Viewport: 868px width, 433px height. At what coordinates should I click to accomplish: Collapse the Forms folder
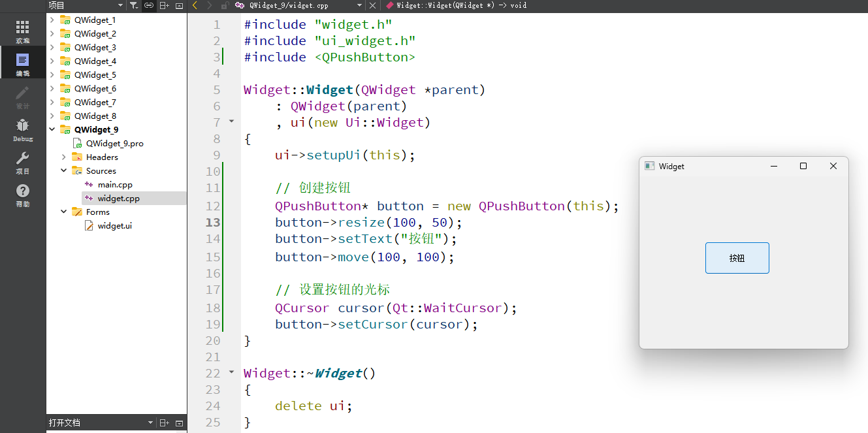[64, 212]
